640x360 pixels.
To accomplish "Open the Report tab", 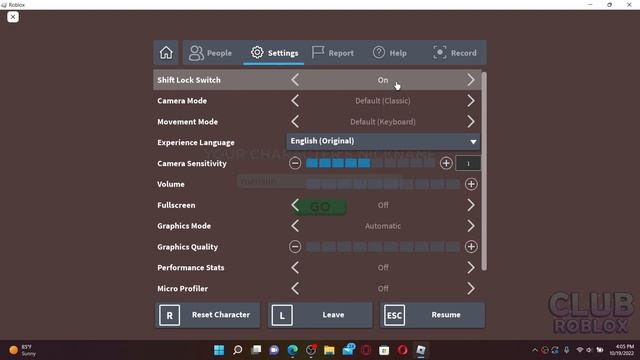I will [333, 53].
